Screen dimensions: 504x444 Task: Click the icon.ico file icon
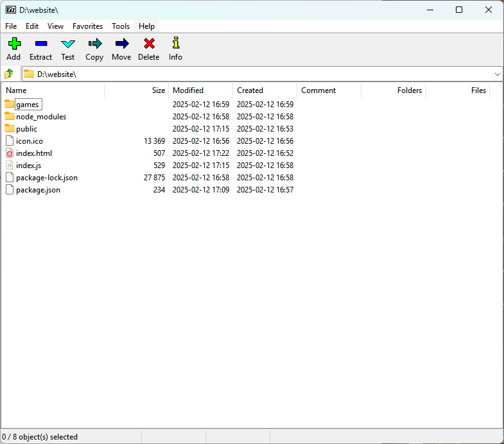click(10, 141)
